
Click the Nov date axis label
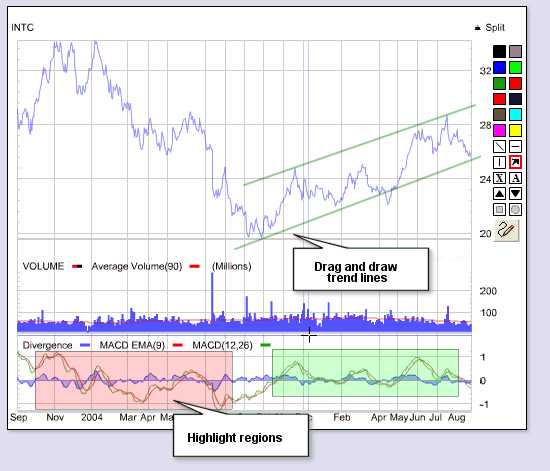point(55,417)
